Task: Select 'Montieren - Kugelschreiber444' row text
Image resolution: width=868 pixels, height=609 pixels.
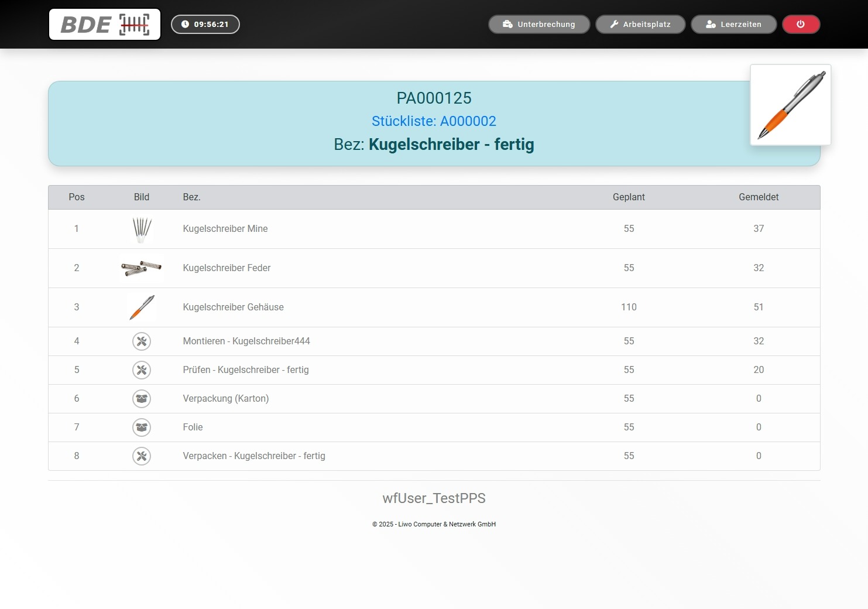Action: pyautogui.click(x=246, y=341)
